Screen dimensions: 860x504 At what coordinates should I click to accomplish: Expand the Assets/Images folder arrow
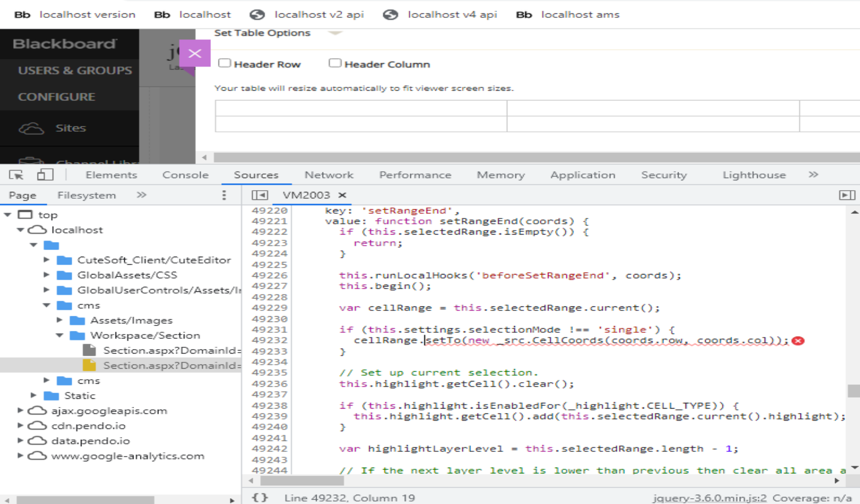59,320
